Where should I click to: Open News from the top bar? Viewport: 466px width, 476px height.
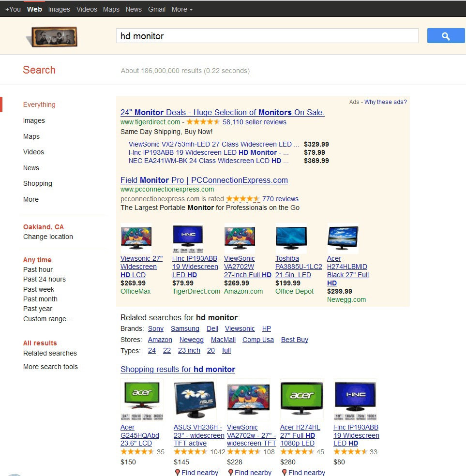point(134,9)
